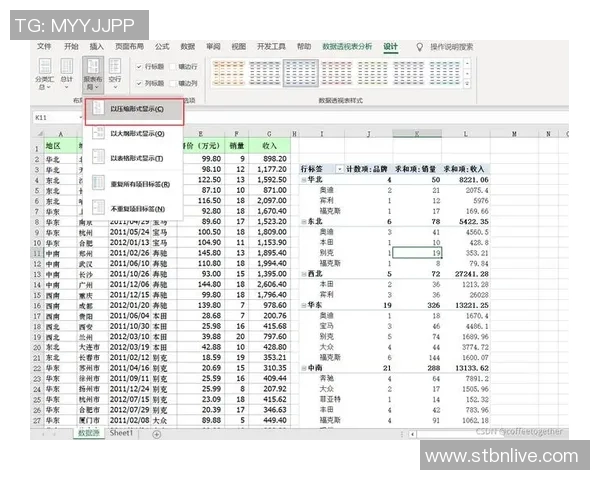Choose 以压缩形式显示(C) layout option
Image resolution: width=600 pixels, height=480 pixels.
tap(134, 109)
